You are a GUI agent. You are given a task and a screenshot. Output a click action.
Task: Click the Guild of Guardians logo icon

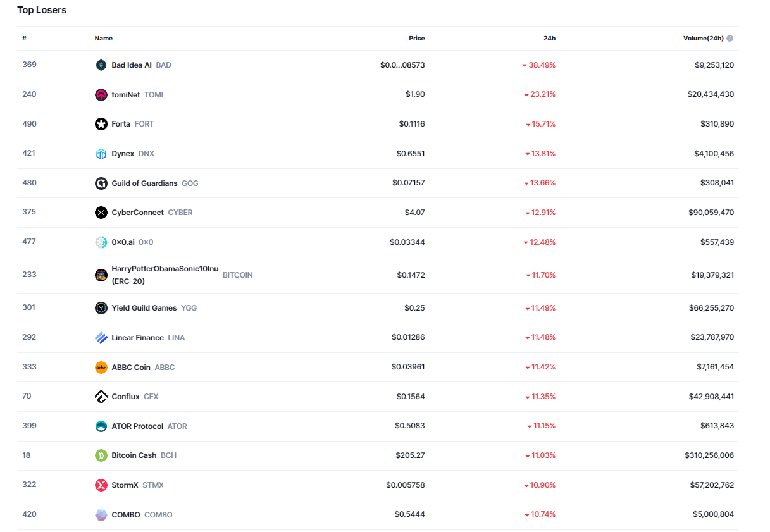coord(101,183)
